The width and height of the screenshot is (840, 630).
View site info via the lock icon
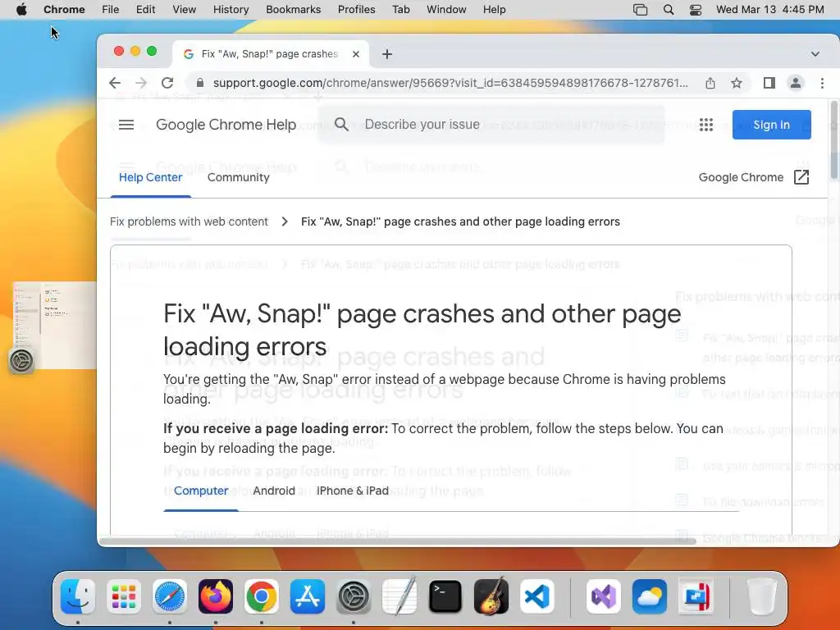coord(200,83)
